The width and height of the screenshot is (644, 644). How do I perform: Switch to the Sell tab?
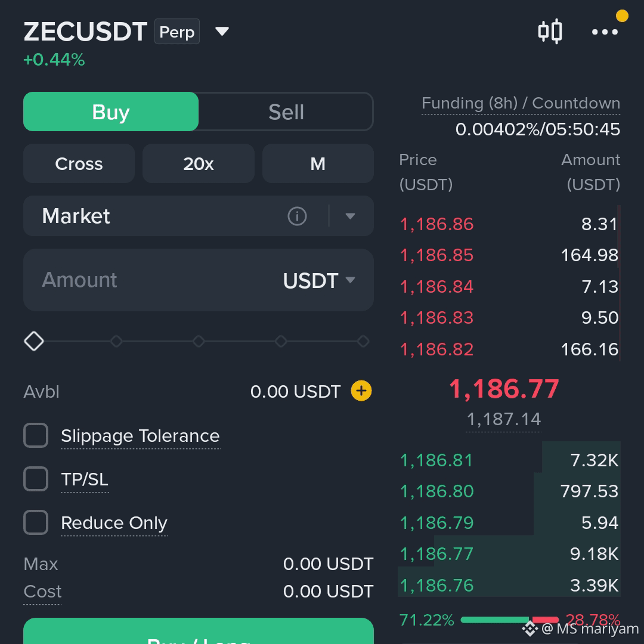286,112
